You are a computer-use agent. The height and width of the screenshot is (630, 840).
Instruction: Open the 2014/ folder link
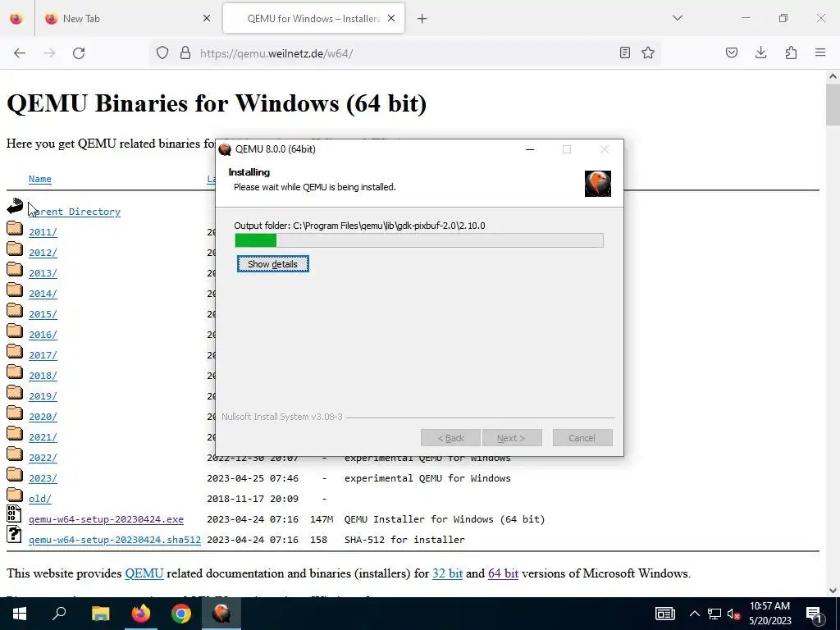tap(43, 294)
